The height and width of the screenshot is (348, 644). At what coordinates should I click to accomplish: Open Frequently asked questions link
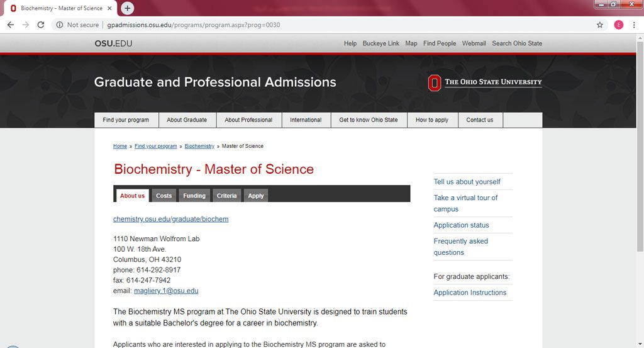pyautogui.click(x=461, y=247)
